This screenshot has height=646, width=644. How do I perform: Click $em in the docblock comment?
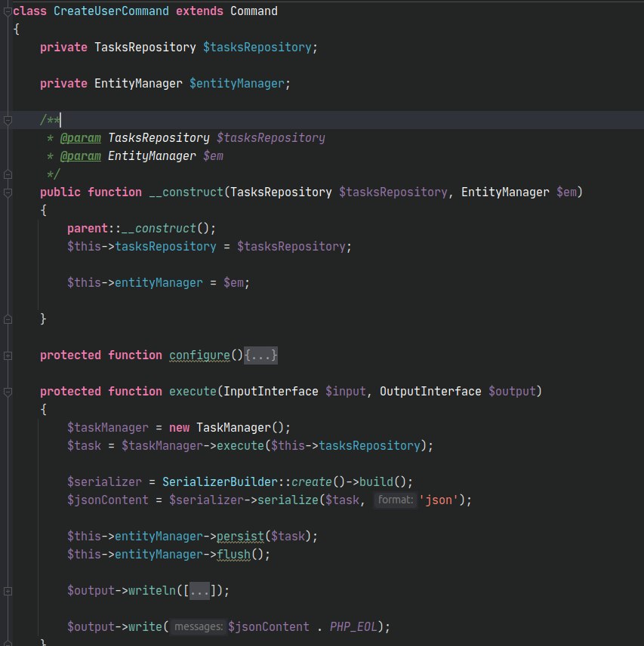pyautogui.click(x=213, y=156)
